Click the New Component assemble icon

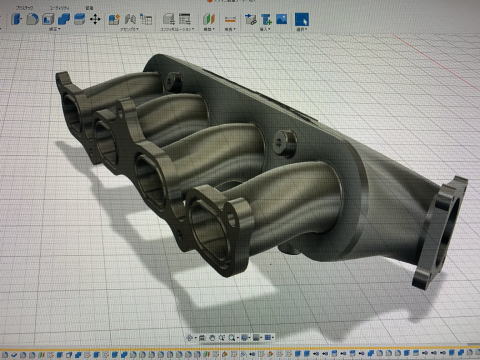[x=114, y=19]
